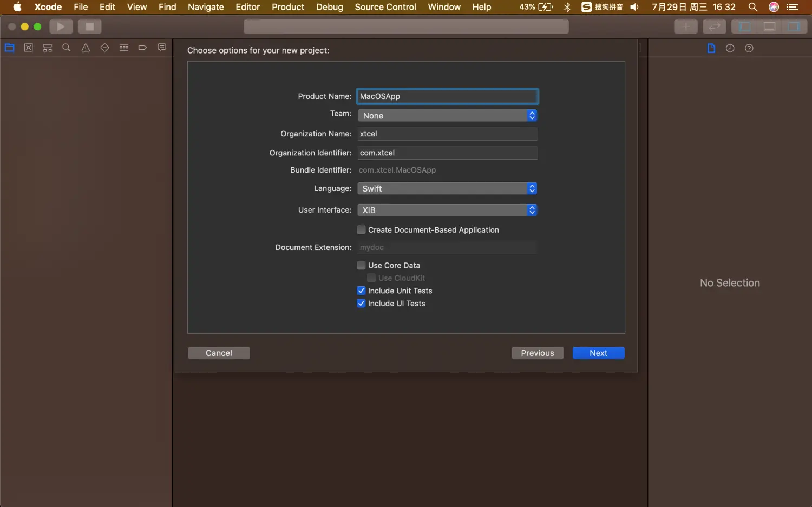Uncheck Include UI Tests
Screen dimensions: 812x507
coord(361,304)
